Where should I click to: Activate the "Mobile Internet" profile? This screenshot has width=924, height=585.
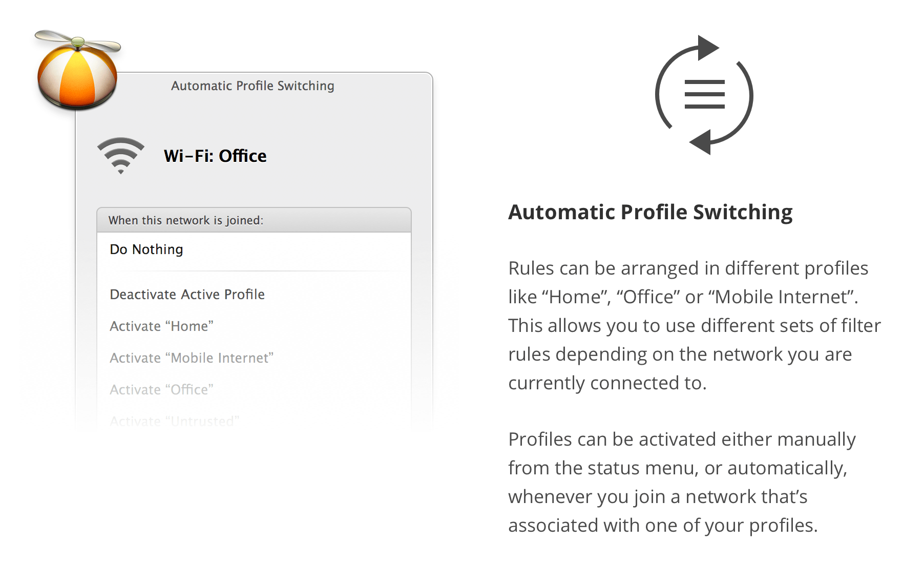[192, 358]
